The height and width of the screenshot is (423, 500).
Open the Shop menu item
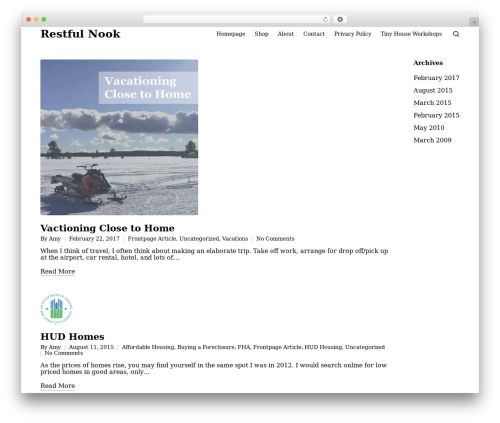(x=261, y=34)
